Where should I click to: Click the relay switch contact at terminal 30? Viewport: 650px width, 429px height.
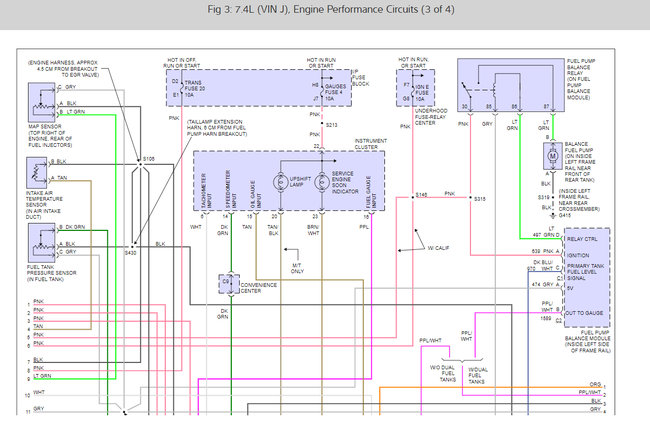tap(466, 90)
